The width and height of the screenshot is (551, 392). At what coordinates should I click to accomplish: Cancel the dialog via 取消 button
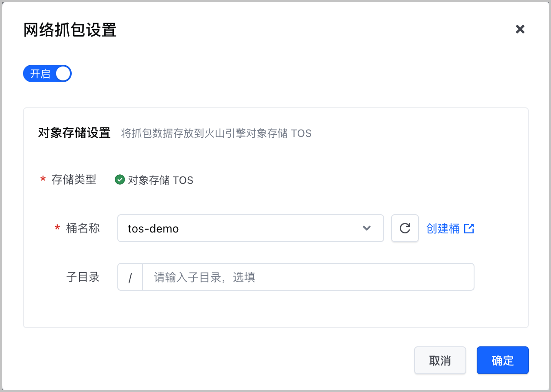[x=440, y=360]
